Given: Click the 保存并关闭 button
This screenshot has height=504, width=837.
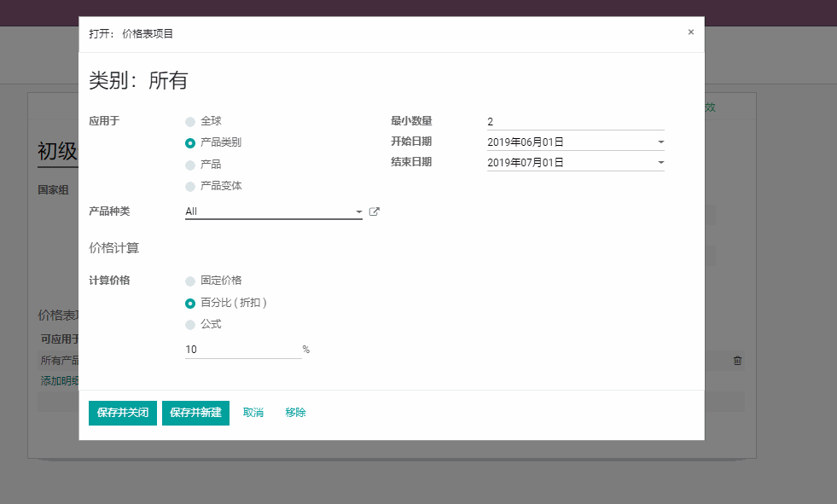Looking at the screenshot, I should [123, 413].
